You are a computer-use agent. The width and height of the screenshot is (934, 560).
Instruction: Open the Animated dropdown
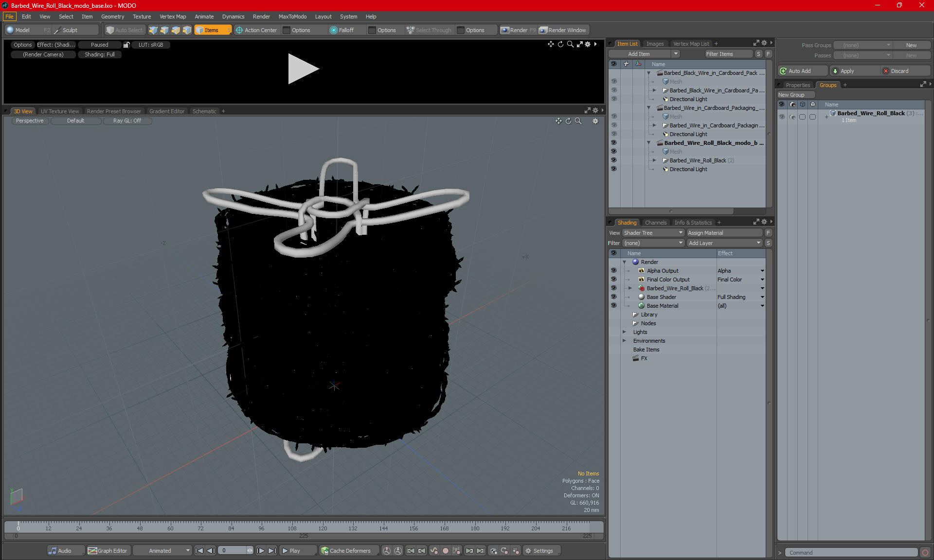162,551
